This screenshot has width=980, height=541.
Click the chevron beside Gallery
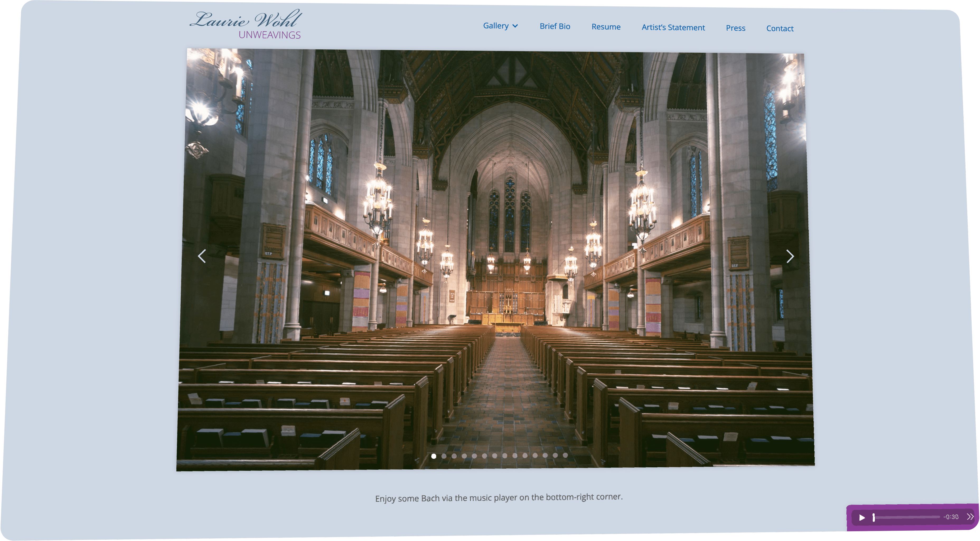click(515, 26)
